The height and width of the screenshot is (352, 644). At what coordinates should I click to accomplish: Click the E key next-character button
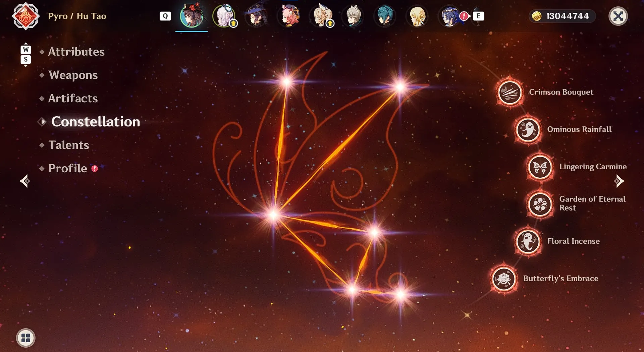coord(479,16)
